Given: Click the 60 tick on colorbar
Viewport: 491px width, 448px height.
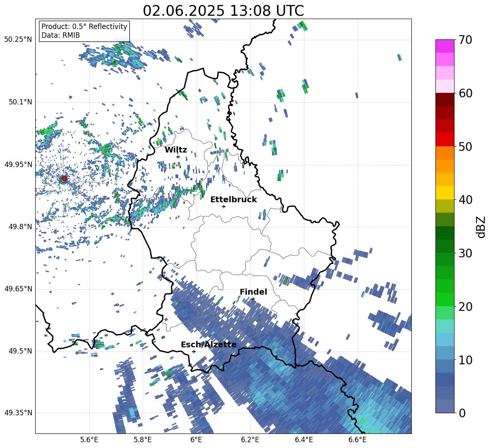Looking at the screenshot, I should (465, 93).
